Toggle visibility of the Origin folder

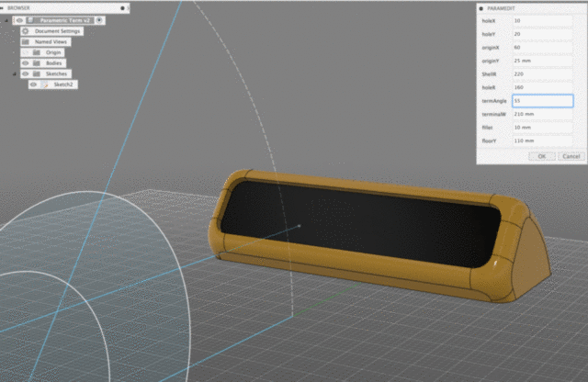coord(26,52)
